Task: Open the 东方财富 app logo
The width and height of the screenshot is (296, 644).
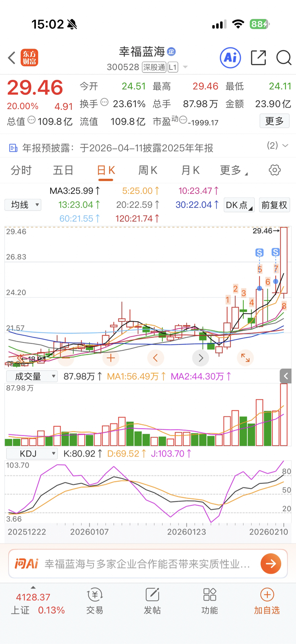Action: [x=29, y=58]
